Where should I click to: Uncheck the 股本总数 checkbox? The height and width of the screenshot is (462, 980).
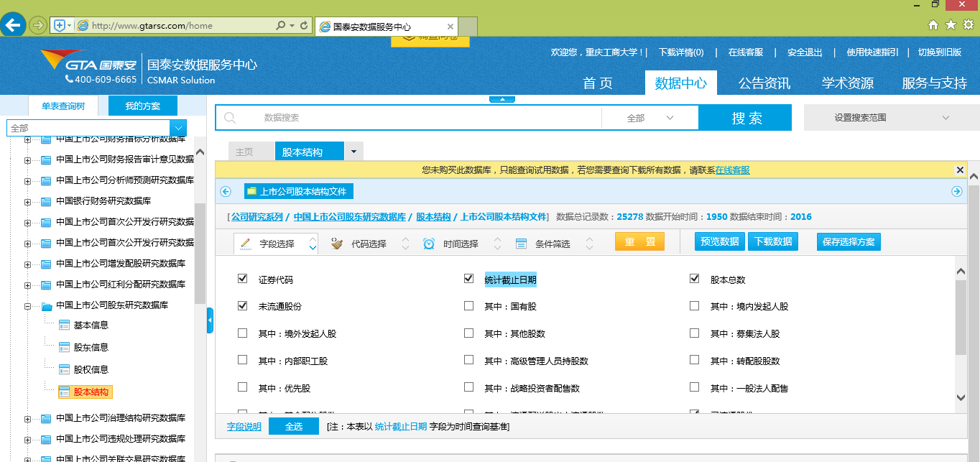[694, 279]
